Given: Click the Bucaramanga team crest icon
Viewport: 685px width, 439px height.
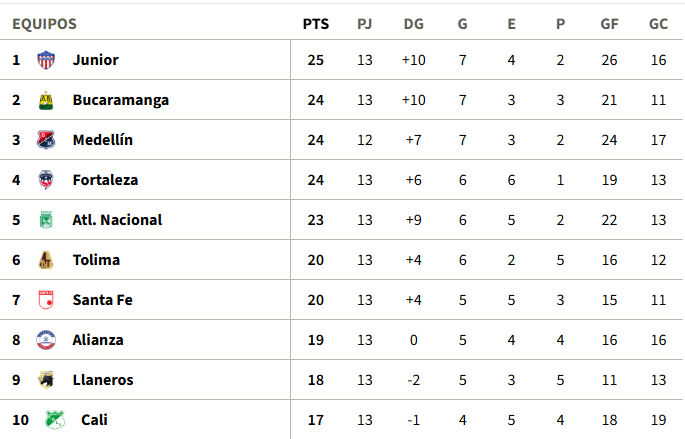Looking at the screenshot, I should [46, 100].
